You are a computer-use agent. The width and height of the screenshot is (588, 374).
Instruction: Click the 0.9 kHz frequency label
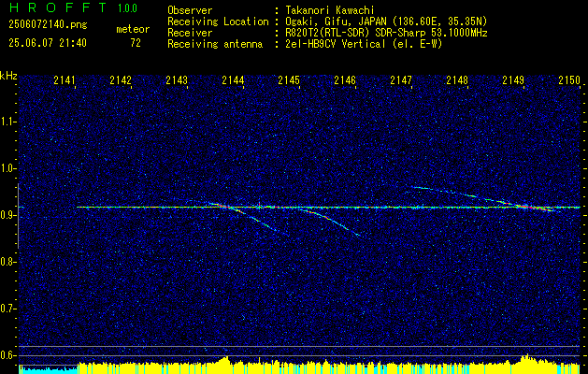8,215
